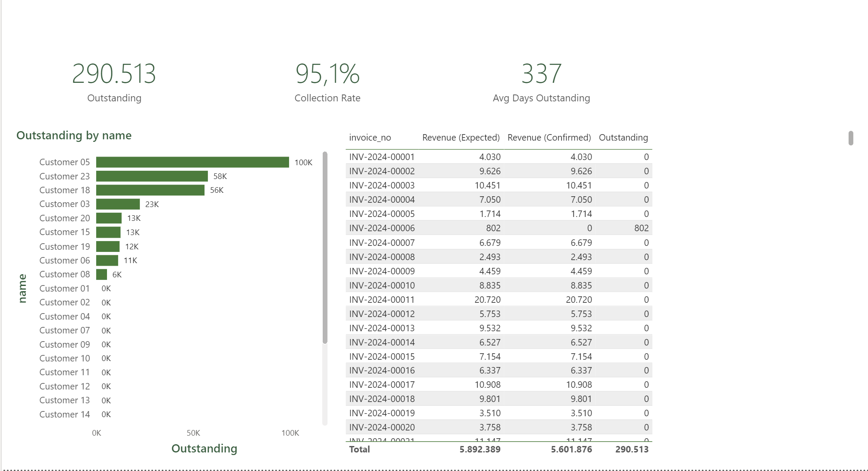Click the Avg Days Outstanding value 337
868x471 pixels.
click(541, 74)
